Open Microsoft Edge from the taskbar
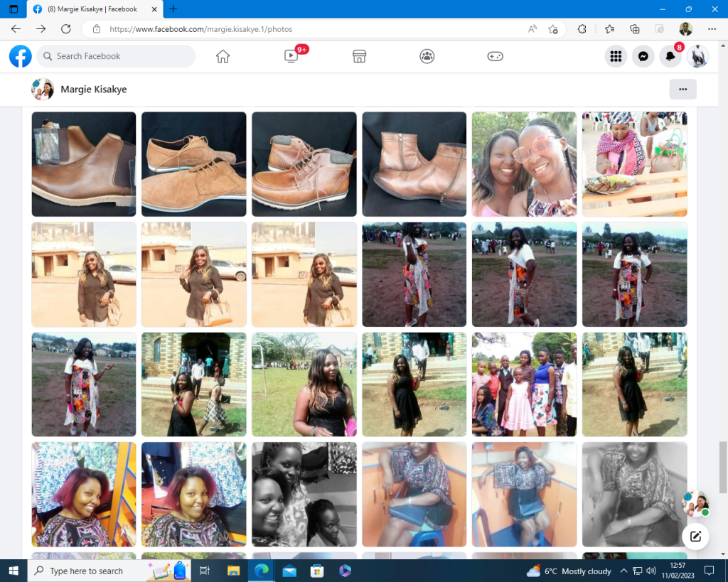 point(261,571)
